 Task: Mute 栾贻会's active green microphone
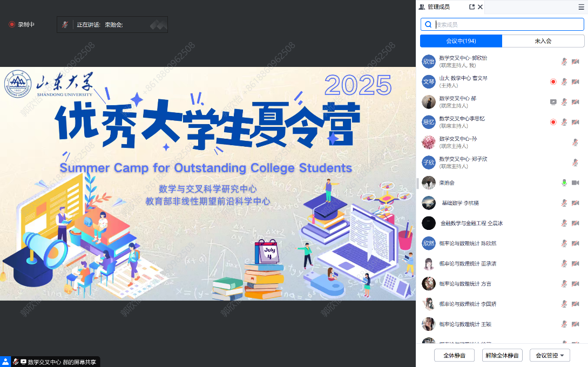pos(564,182)
